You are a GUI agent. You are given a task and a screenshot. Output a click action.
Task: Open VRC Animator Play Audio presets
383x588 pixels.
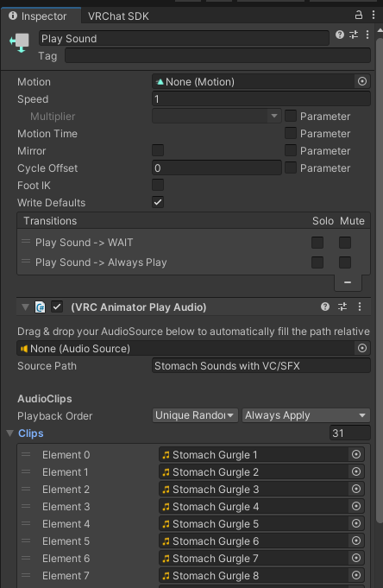(x=342, y=307)
